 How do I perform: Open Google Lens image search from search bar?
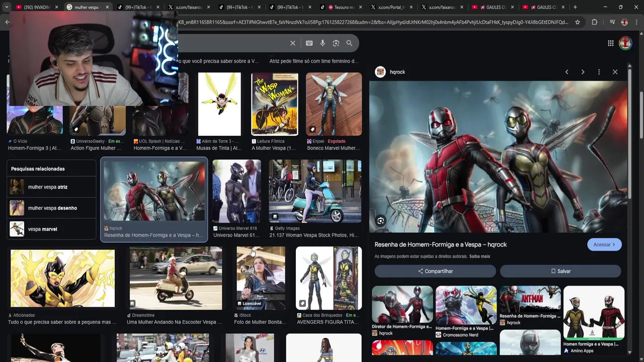336,43
